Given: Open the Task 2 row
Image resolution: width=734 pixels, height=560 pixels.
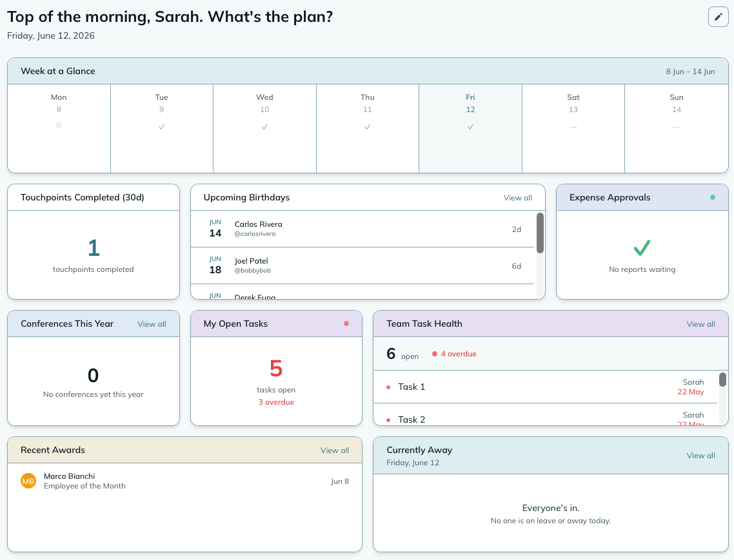Looking at the screenshot, I should point(546,414).
